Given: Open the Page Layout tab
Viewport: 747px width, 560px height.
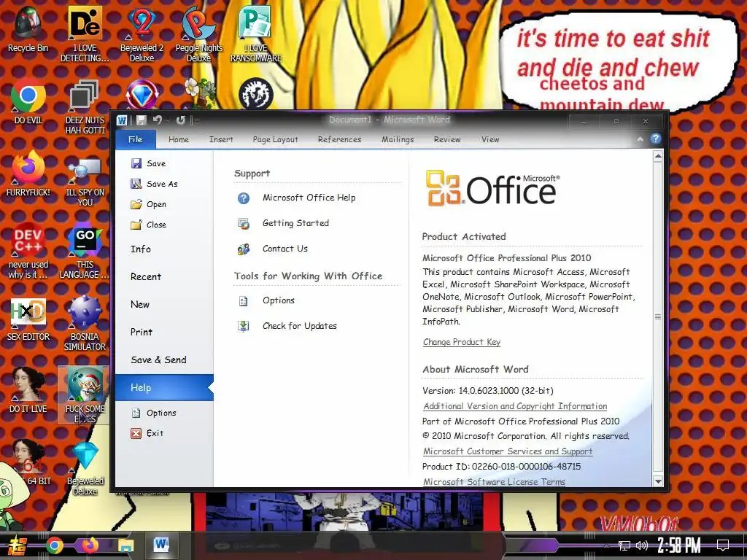Looking at the screenshot, I should tap(275, 139).
